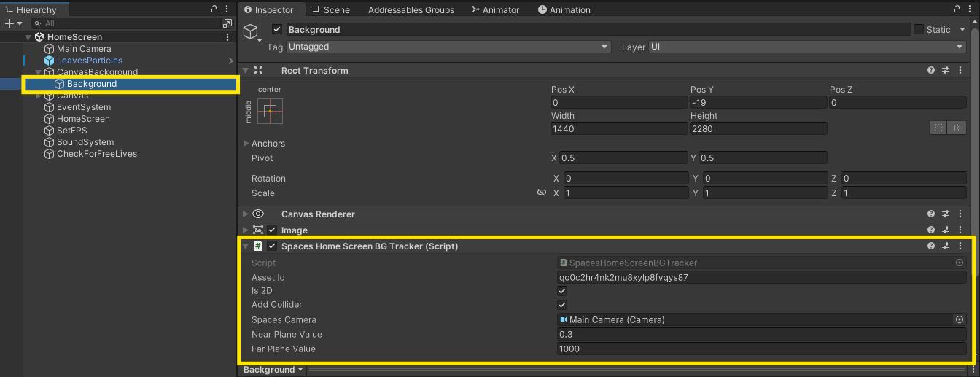Enable raw edit mode R button
This screenshot has height=377, width=980.
(957, 128)
